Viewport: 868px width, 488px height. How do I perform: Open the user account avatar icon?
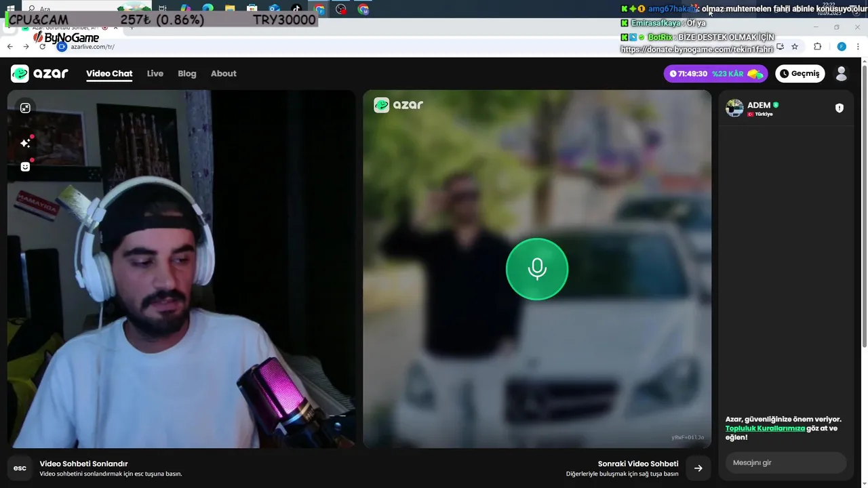[x=842, y=73]
